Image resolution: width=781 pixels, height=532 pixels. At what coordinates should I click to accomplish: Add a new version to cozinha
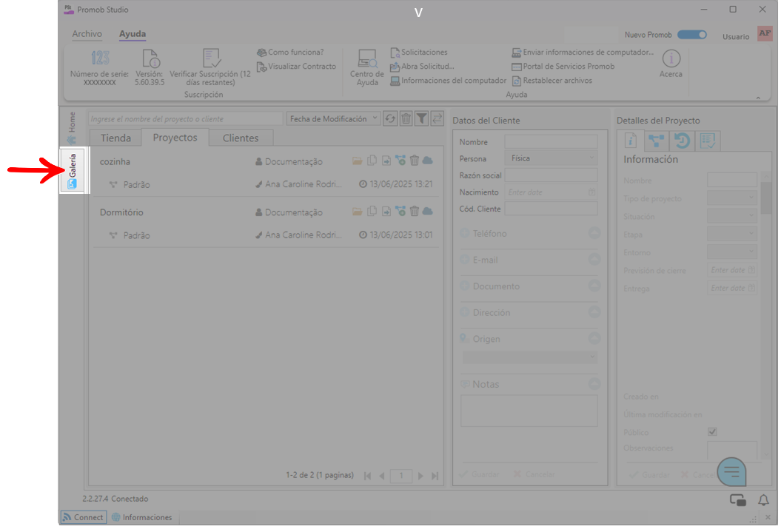[400, 161]
